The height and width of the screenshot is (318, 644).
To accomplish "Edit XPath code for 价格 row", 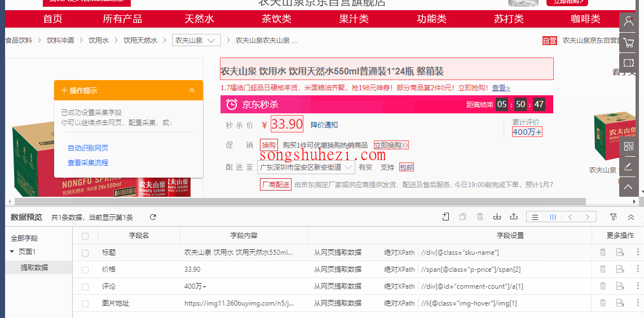I will tap(620, 269).
